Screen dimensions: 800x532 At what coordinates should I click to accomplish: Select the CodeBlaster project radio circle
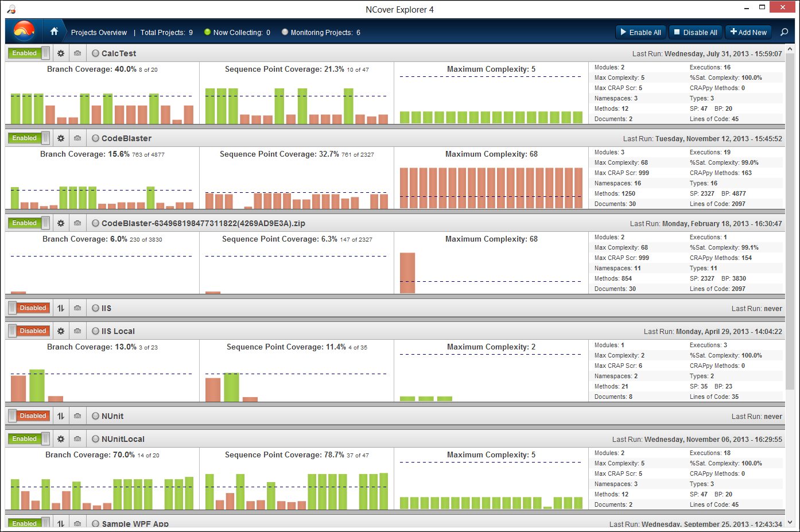95,138
